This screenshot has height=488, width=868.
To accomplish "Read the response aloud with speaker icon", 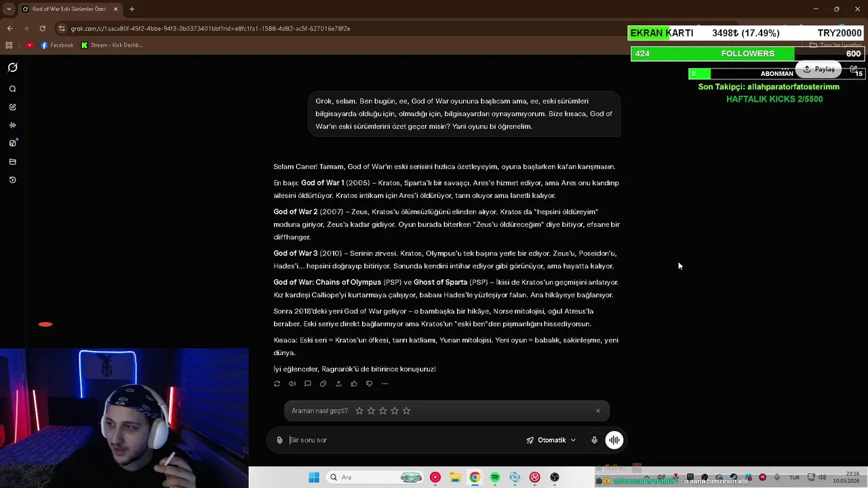I will (292, 384).
